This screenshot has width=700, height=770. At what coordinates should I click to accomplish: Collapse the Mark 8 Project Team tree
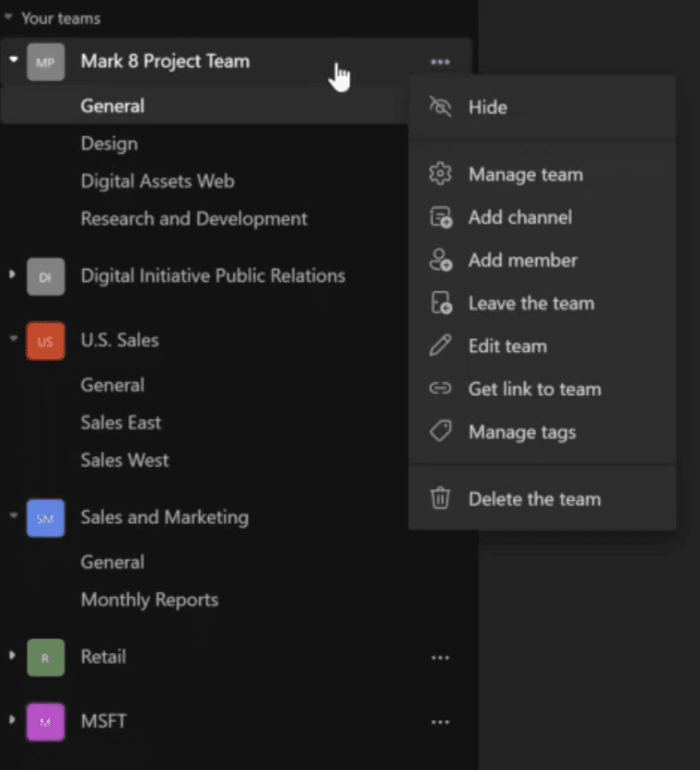[13, 60]
